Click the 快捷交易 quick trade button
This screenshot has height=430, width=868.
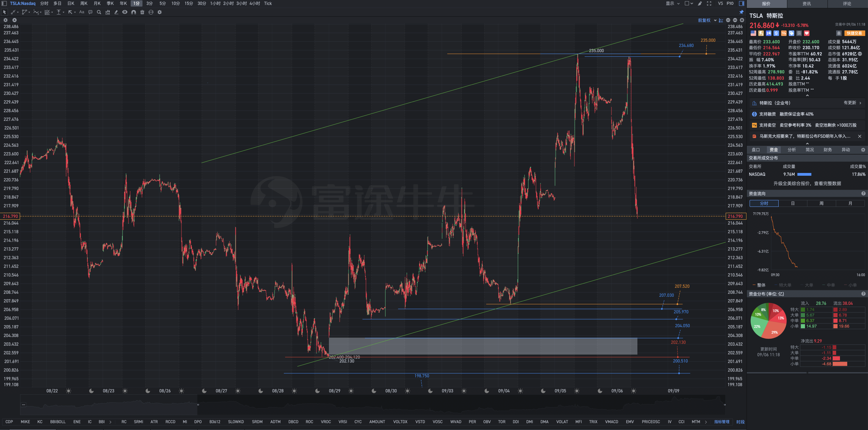point(854,33)
